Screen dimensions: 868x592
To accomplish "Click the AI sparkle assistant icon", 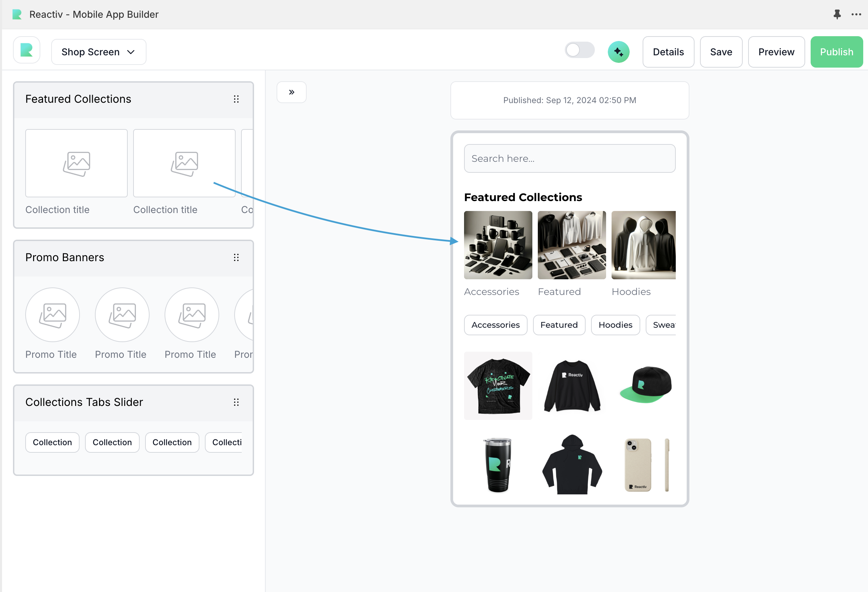I will pos(618,52).
